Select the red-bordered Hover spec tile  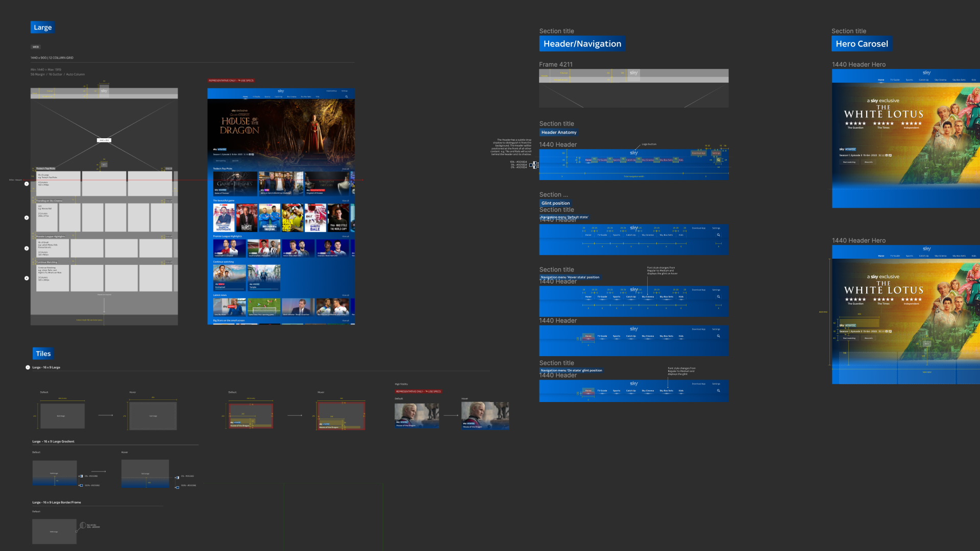341,416
